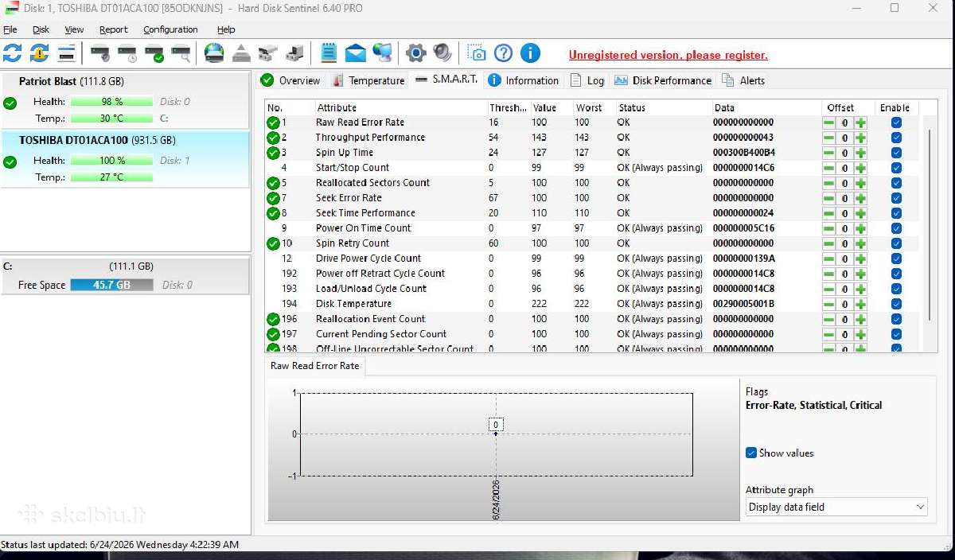
Task: Switch to the Log tab
Action: [587, 80]
